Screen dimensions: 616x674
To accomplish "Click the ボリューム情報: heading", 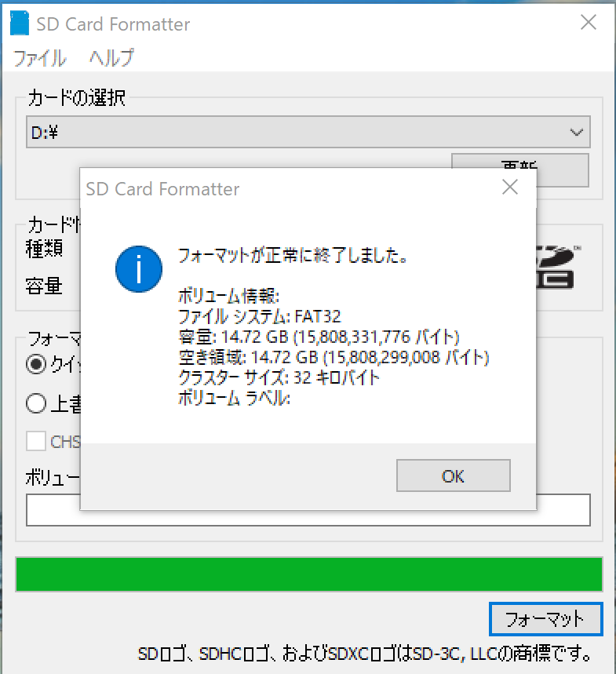I will [x=228, y=296].
